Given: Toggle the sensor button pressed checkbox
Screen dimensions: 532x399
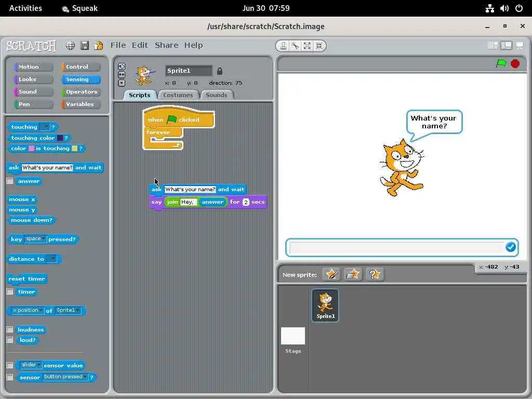Looking at the screenshot, I should click(10, 377).
